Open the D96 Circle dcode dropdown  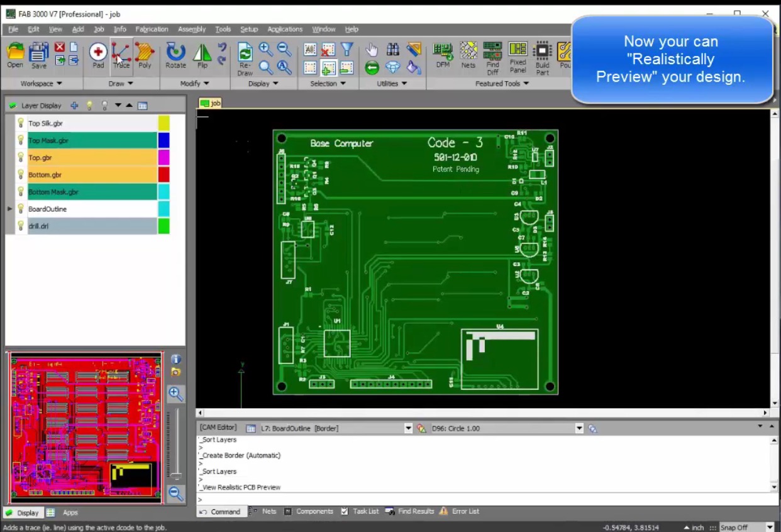pos(579,428)
